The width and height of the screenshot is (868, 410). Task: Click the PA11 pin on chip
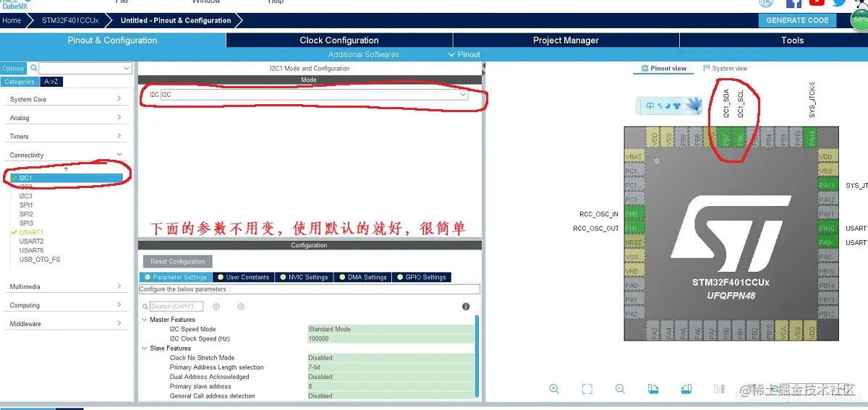click(827, 214)
